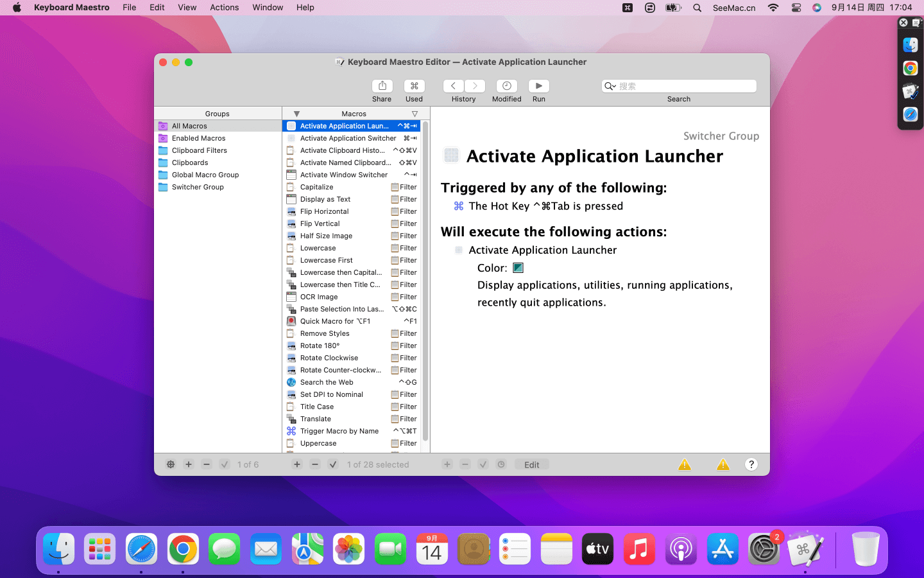Select All Macros group
This screenshot has height=578, width=924.
(x=218, y=126)
